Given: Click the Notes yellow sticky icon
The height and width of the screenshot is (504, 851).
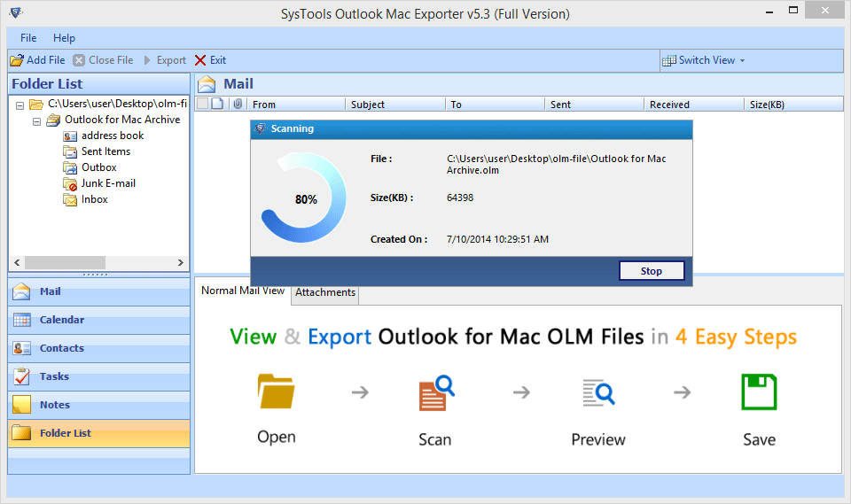Looking at the screenshot, I should pos(21,405).
